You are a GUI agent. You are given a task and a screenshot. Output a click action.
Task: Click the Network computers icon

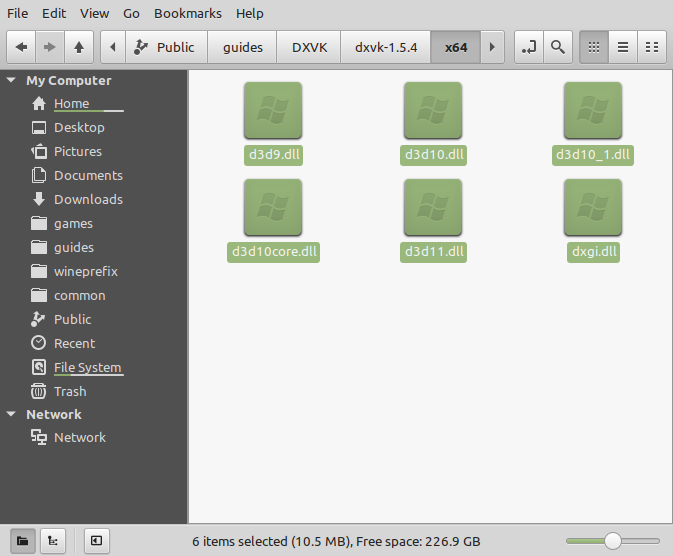tap(39, 437)
